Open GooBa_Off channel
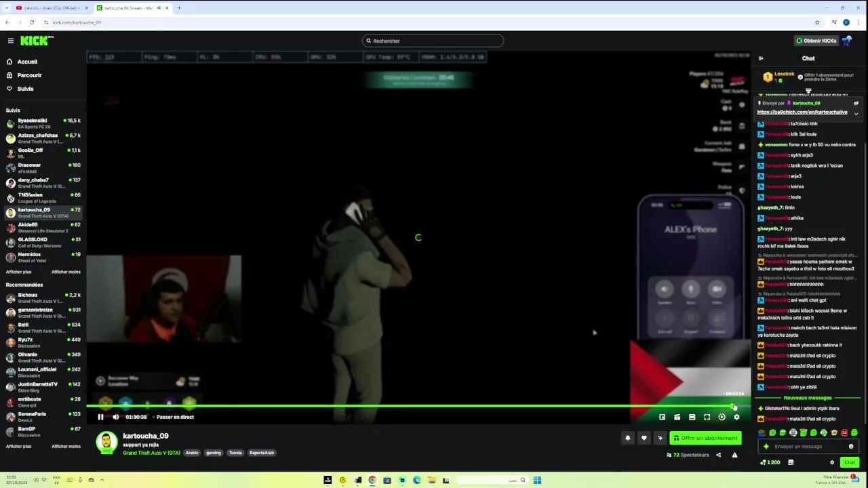 coord(43,153)
